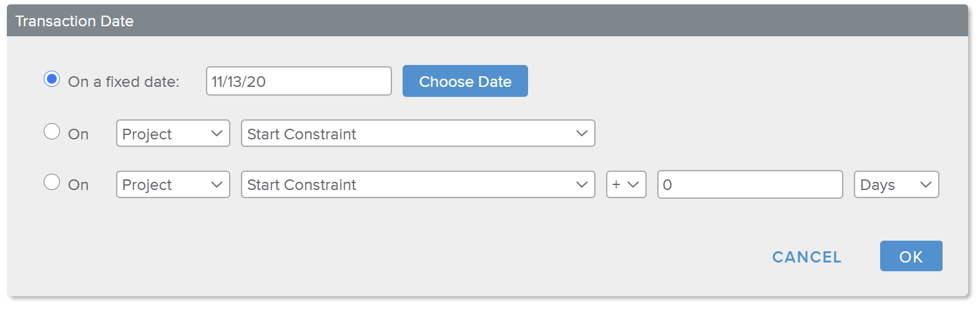Open the Project dropdown in the offset row
This screenshot has height=310, width=980.
(173, 184)
